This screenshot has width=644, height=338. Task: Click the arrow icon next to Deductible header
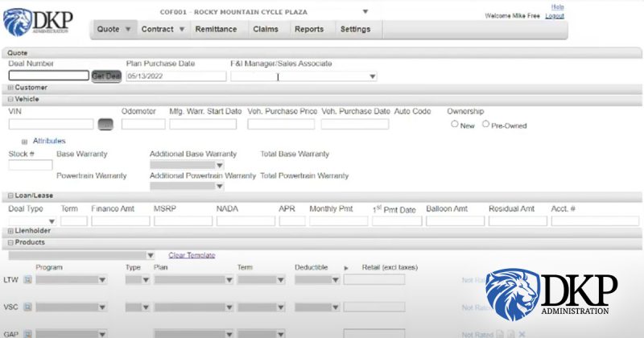tap(346, 268)
